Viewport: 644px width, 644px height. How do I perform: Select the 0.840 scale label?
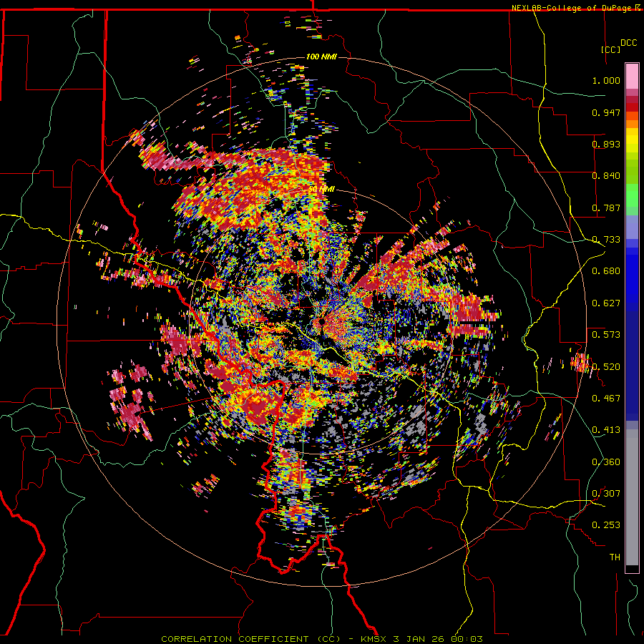(606, 176)
